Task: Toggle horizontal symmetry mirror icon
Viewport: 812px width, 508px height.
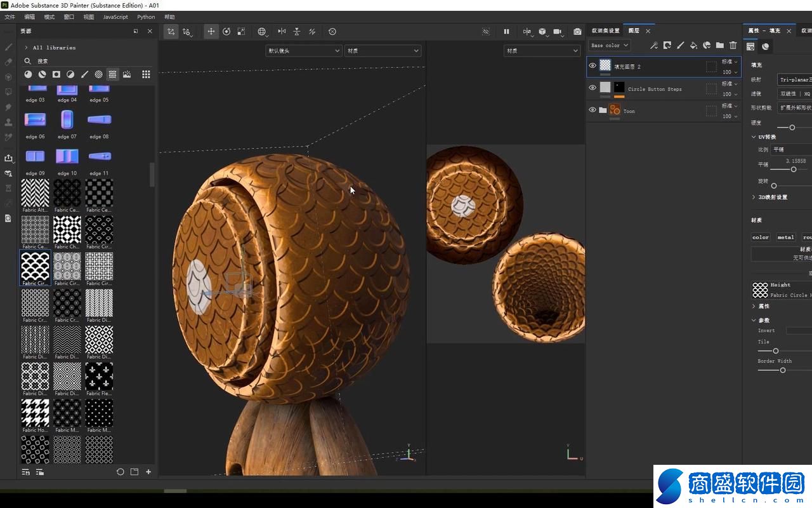Action: pos(282,31)
